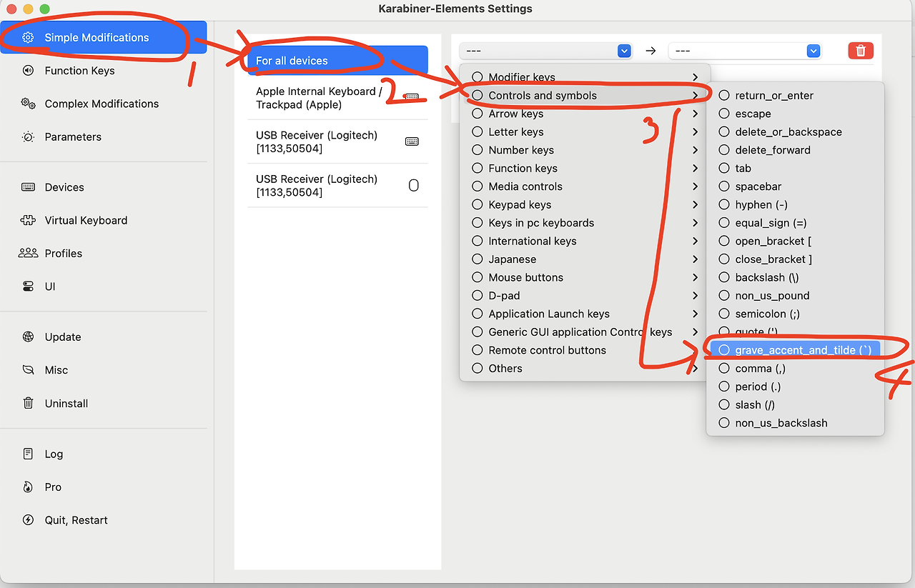Choose the equal_sign (=) option

[x=795, y=223]
